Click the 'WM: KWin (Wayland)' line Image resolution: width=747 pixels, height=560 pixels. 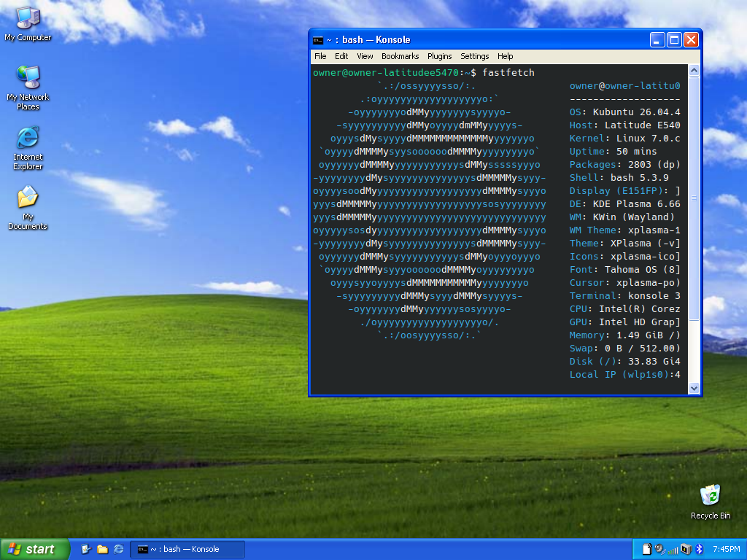tap(622, 217)
